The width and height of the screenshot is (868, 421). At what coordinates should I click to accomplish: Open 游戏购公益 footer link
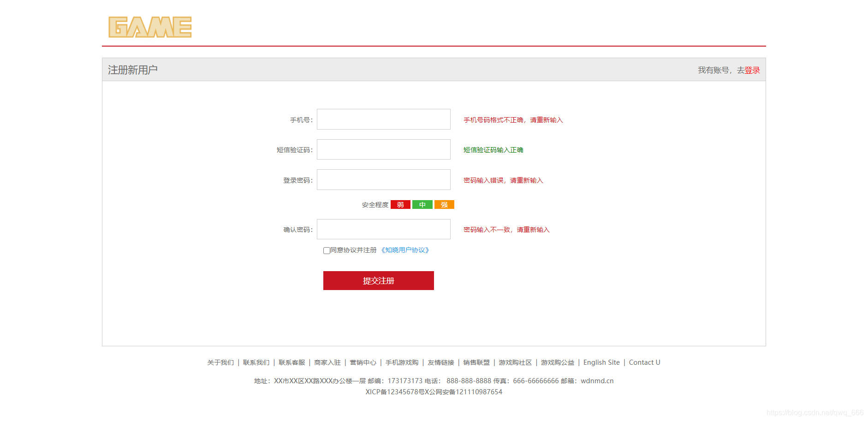[558, 362]
